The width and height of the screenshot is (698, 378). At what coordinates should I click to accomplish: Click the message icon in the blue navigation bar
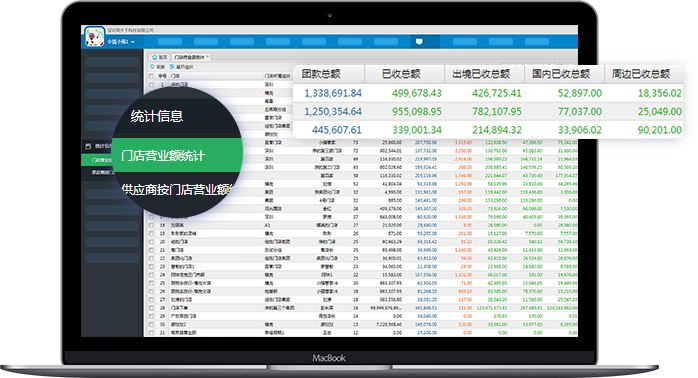[x=419, y=41]
